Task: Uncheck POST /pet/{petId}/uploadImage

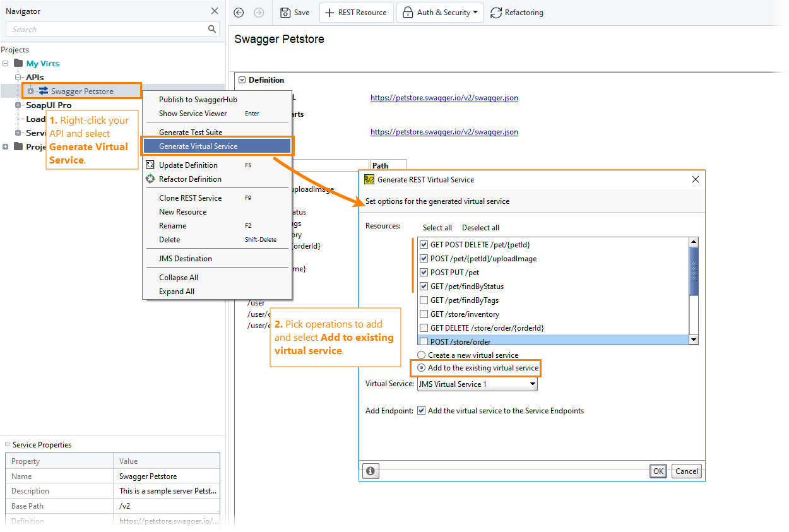Action: click(x=424, y=259)
